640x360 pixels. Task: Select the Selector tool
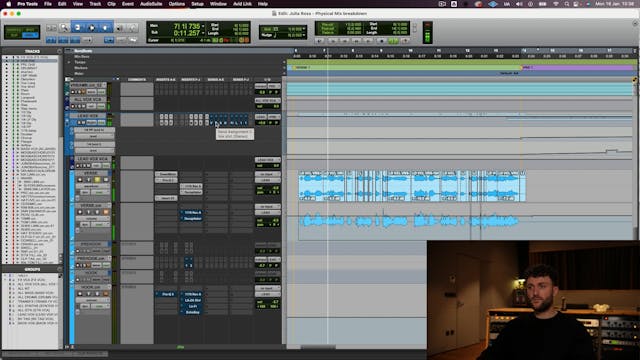pyautogui.click(x=91, y=28)
